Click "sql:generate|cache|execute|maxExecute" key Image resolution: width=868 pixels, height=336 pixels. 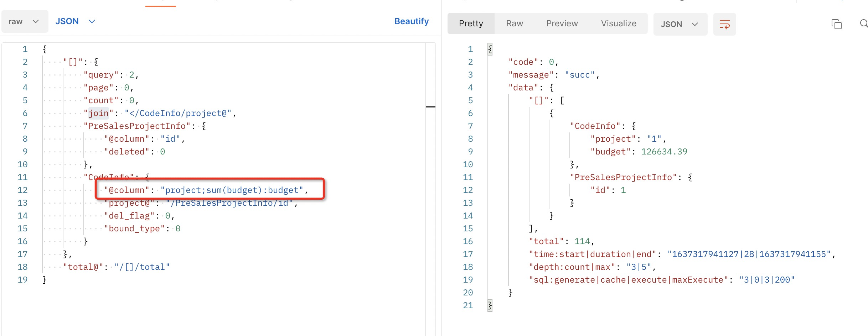[x=629, y=280]
